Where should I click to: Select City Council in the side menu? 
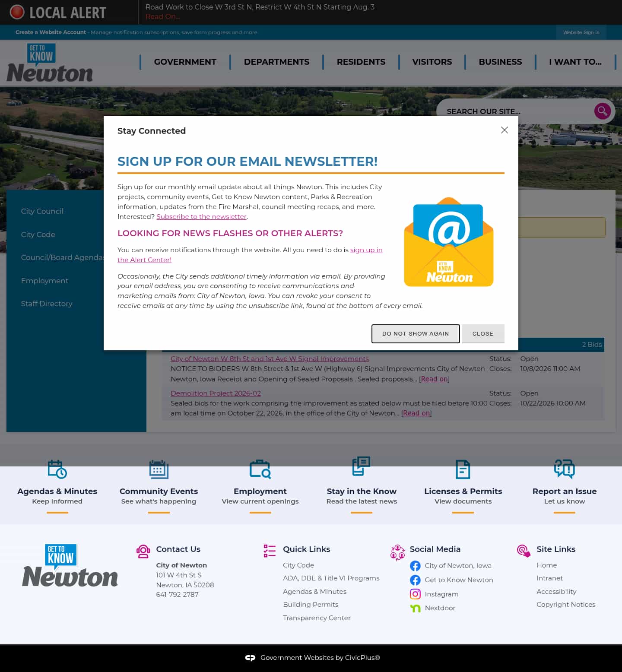[x=42, y=211]
